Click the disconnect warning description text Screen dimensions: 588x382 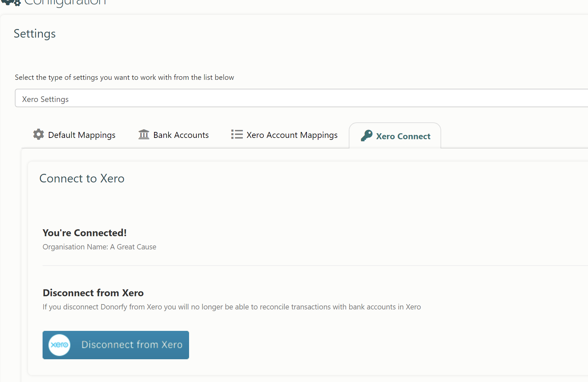click(x=232, y=307)
